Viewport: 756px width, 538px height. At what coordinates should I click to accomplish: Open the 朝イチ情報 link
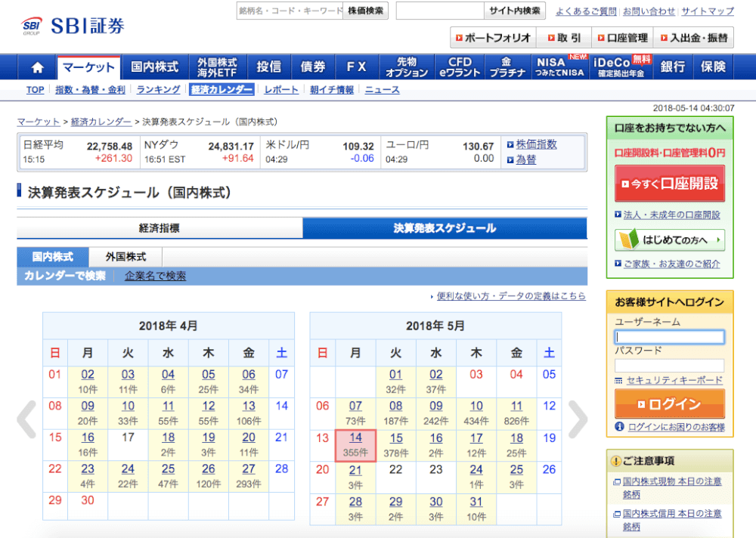332,90
